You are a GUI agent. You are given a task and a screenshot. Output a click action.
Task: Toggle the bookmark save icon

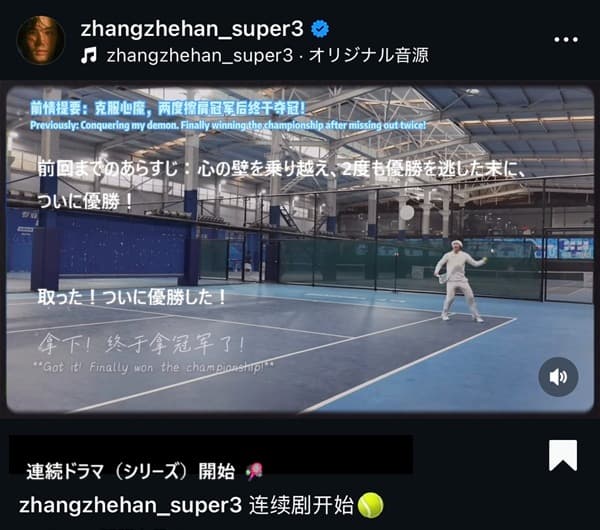(562, 455)
